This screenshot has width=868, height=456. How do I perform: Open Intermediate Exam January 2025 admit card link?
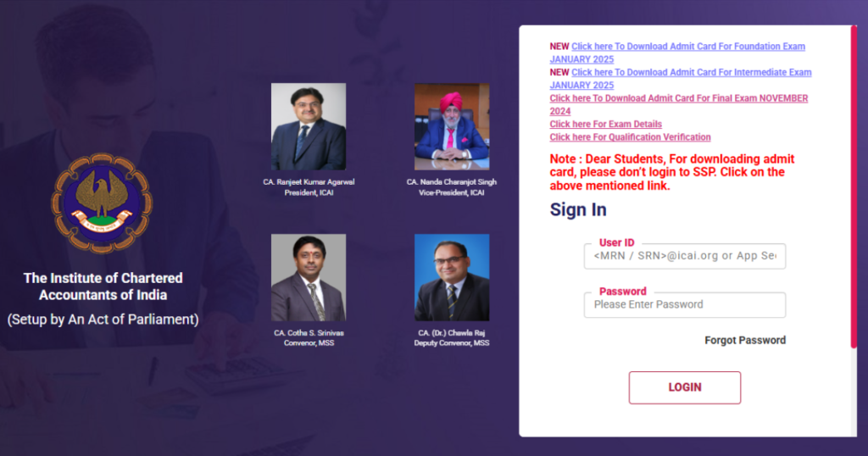(681, 79)
